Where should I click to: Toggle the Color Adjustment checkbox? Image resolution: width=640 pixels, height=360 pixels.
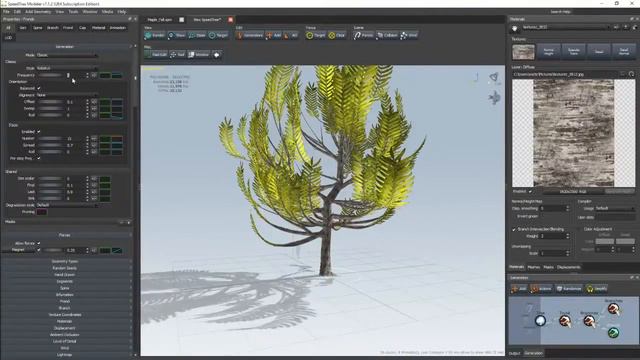click(580, 229)
